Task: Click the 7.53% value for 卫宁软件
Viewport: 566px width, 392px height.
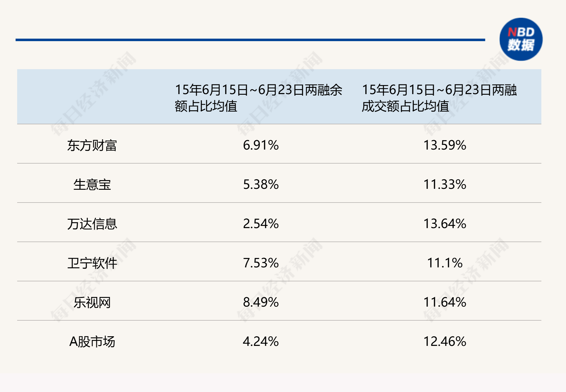Action: click(x=261, y=263)
